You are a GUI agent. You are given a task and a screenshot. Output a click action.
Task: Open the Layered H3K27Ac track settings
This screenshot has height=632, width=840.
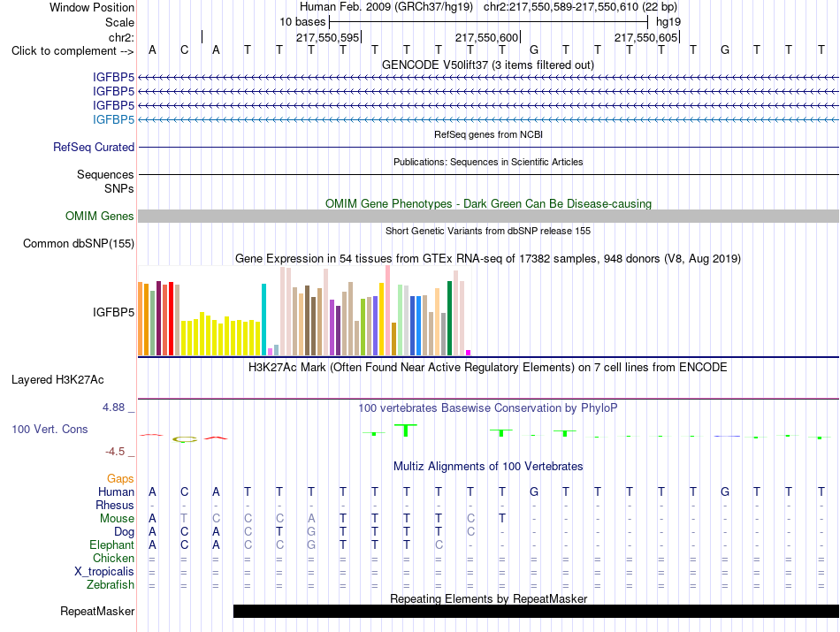pyautogui.click(x=57, y=380)
